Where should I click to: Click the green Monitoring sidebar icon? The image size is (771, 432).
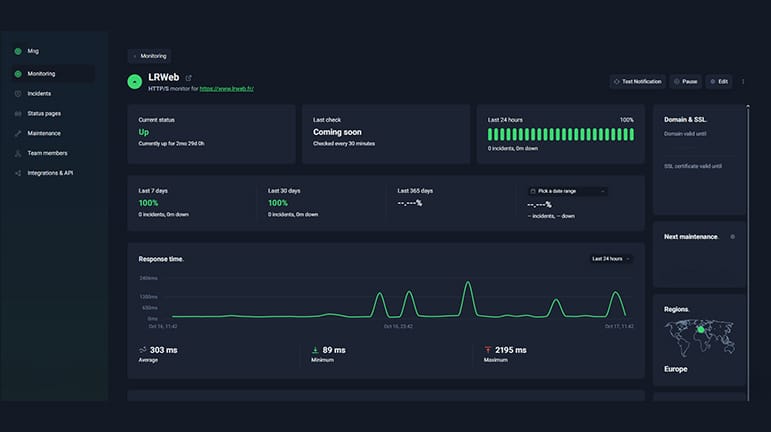(x=18, y=74)
